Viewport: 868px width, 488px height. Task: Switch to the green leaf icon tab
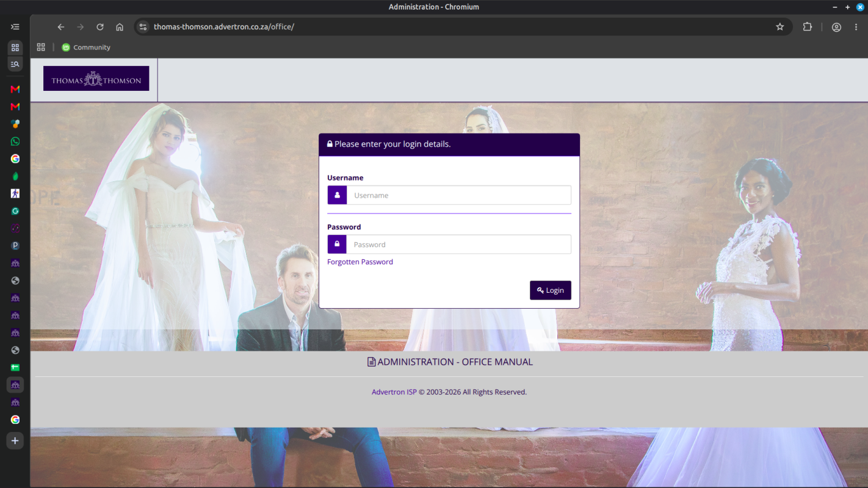[15, 176]
